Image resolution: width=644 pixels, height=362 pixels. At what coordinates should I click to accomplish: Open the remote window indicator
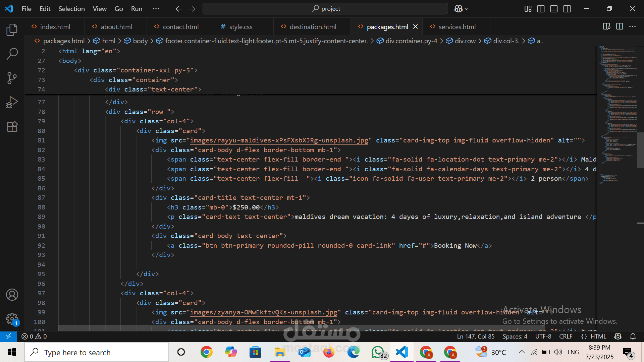point(8,336)
